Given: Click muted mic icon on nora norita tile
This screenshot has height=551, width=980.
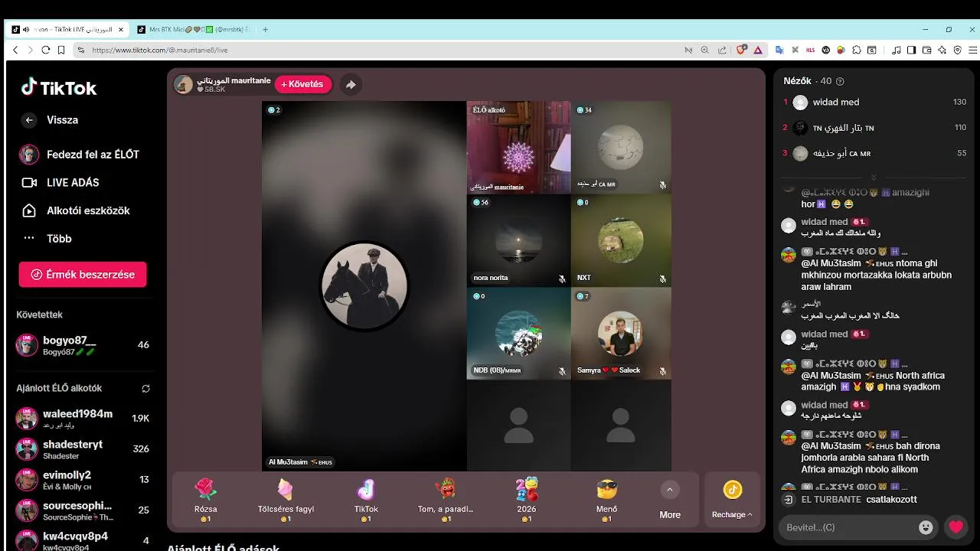Looking at the screenshot, I should pos(561,279).
